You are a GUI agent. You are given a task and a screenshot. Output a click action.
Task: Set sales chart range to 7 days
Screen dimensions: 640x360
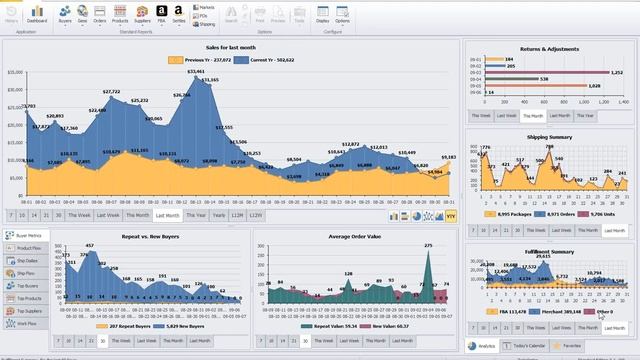[11, 215]
